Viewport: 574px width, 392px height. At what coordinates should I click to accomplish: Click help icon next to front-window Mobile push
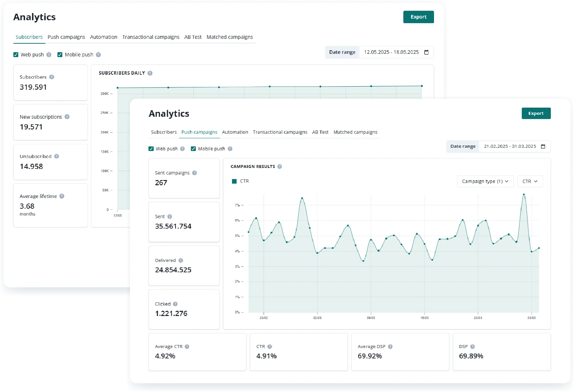(230, 149)
